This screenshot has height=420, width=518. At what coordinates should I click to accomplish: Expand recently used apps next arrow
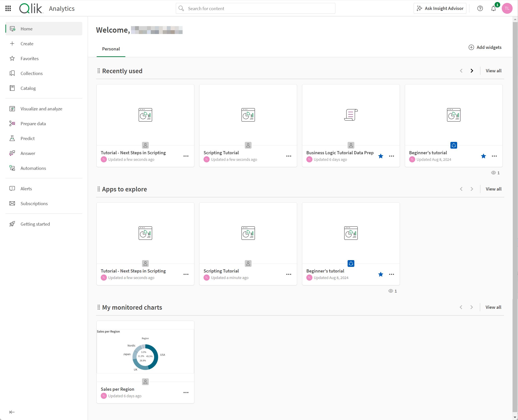click(472, 71)
